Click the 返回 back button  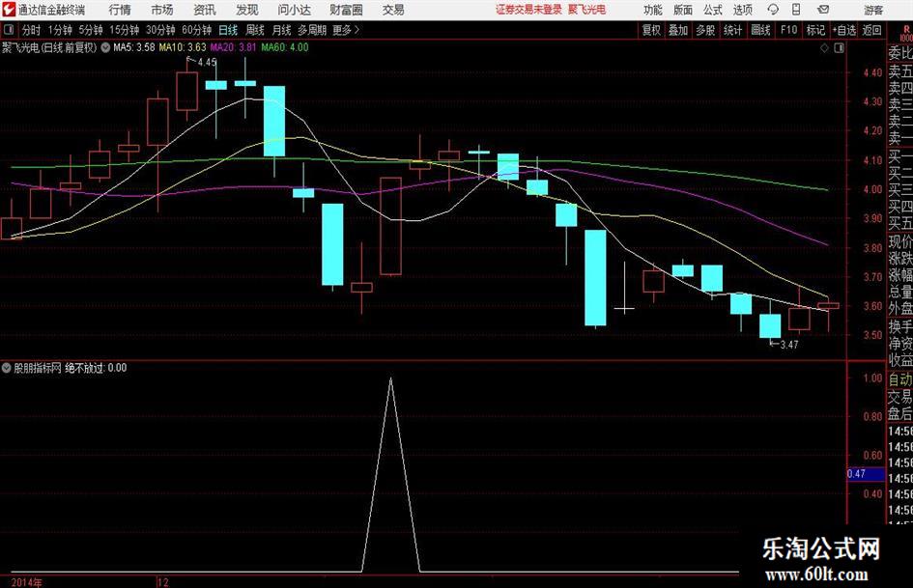(871, 30)
